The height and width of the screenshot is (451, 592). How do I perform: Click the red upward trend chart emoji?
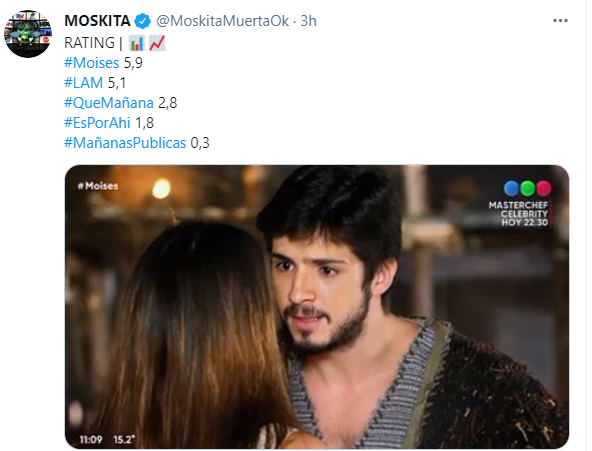click(x=157, y=43)
